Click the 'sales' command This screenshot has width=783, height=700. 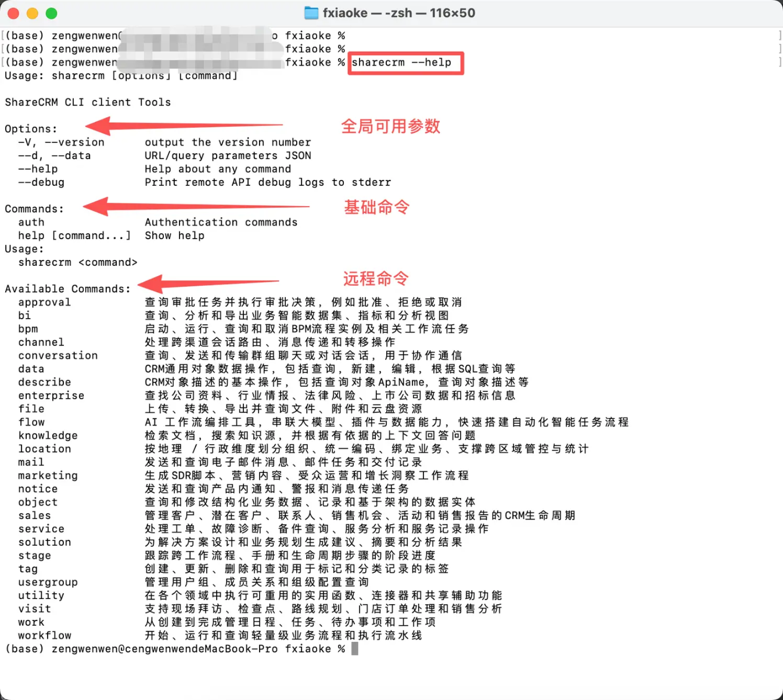click(x=35, y=516)
